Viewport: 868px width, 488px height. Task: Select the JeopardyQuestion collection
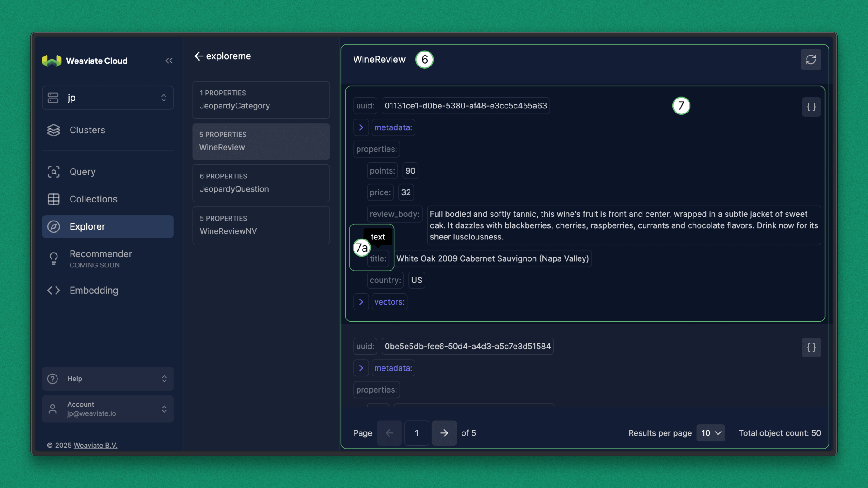coord(261,183)
